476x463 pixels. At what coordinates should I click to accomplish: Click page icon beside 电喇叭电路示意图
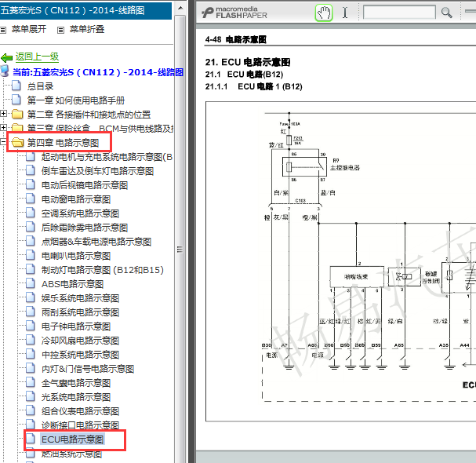click(x=31, y=255)
